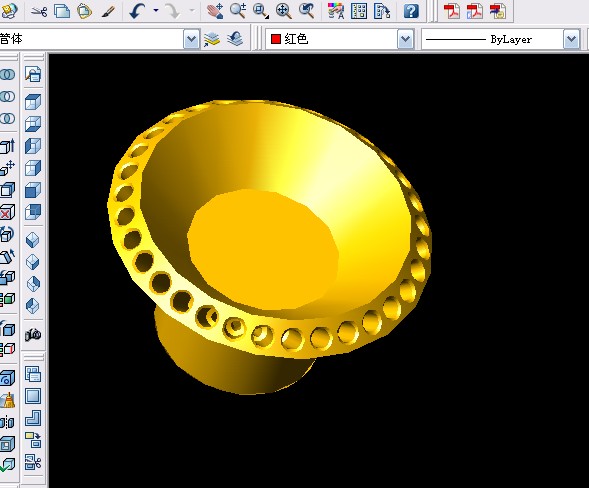Select the Match Properties brush tool
589x488 pixels.
(x=108, y=12)
